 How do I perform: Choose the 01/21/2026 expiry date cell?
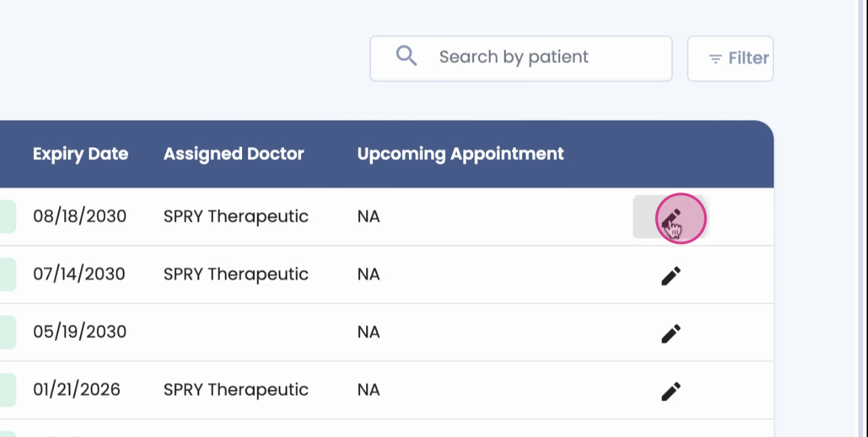pyautogui.click(x=77, y=390)
